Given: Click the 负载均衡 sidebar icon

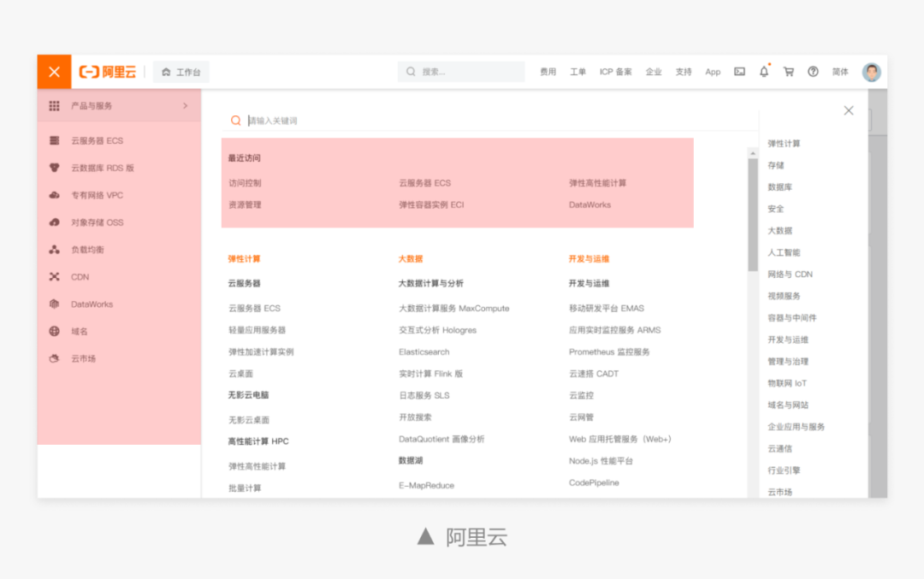Looking at the screenshot, I should 54,250.
